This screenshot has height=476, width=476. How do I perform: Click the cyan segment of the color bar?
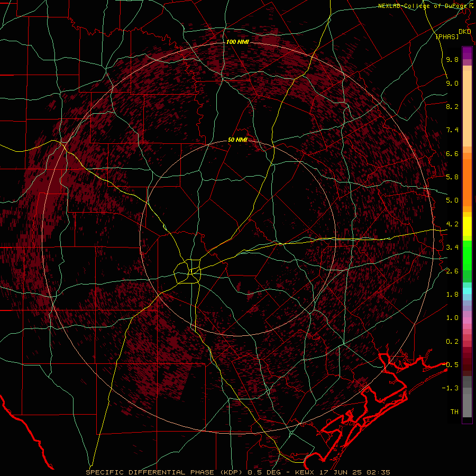coord(467,291)
